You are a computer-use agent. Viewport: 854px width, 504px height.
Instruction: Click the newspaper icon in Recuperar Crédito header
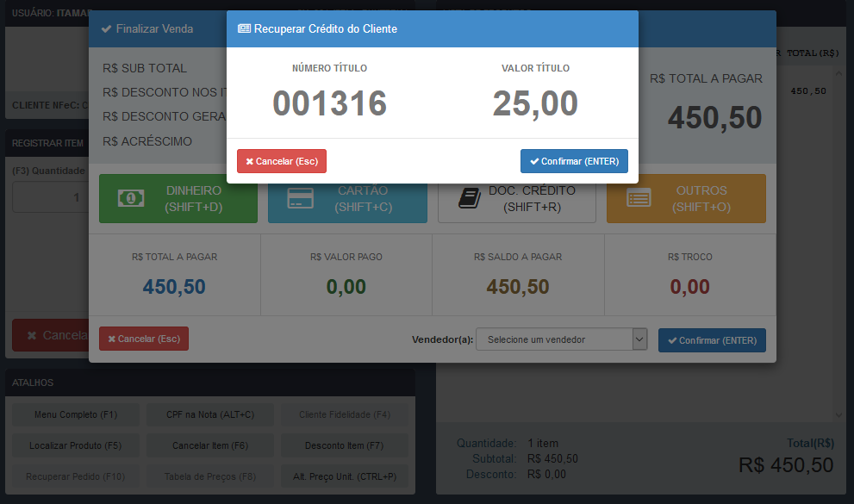[244, 28]
